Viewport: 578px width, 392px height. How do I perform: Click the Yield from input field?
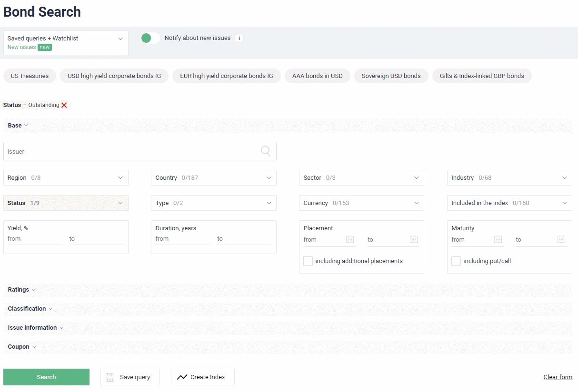click(34, 239)
